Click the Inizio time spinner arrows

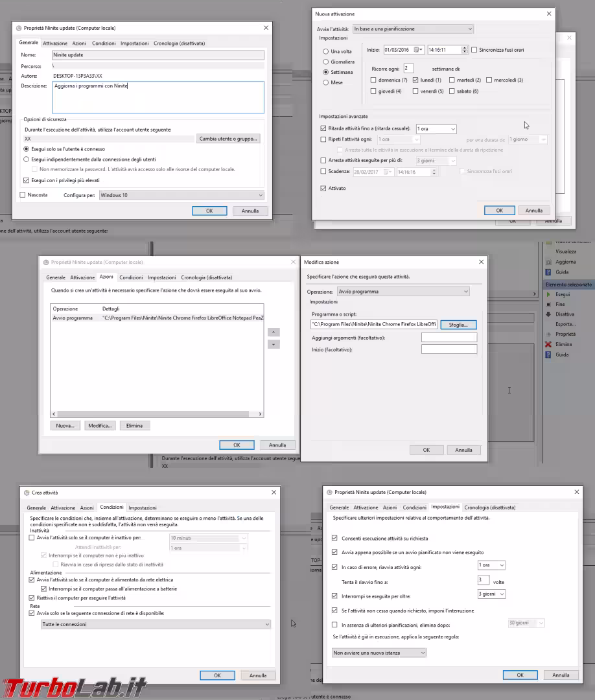click(x=465, y=50)
